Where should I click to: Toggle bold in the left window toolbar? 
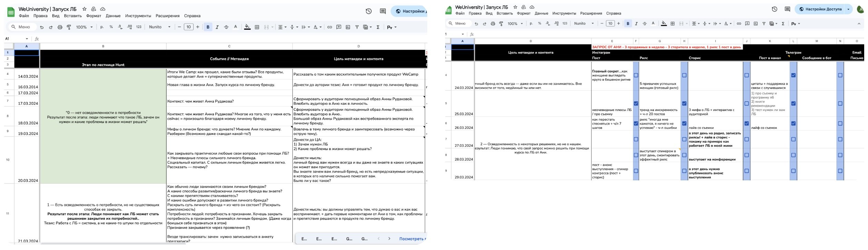[208, 27]
